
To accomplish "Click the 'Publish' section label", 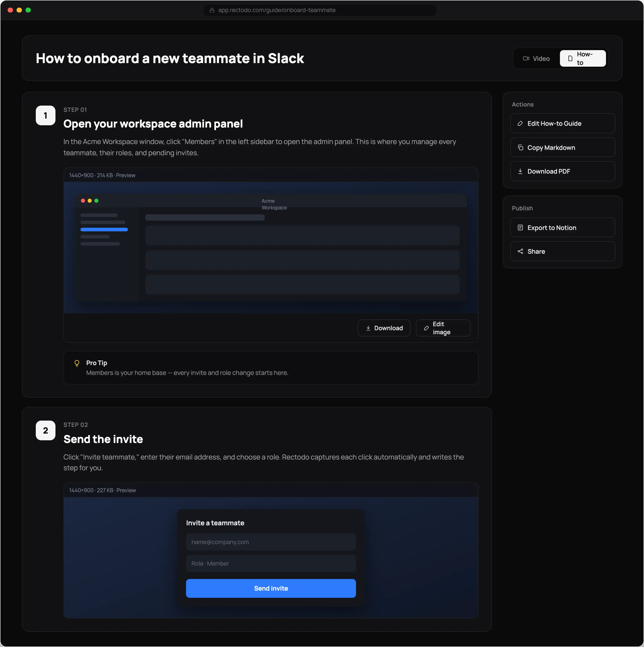I will click(x=522, y=208).
